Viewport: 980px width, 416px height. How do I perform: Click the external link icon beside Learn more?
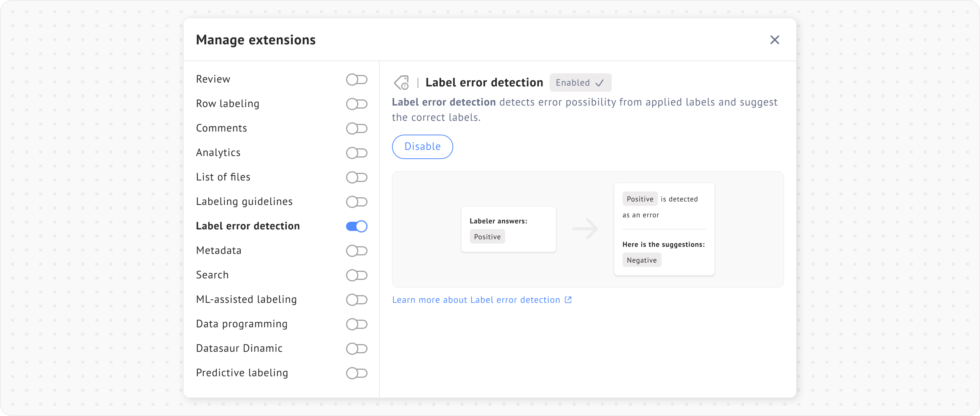point(568,300)
